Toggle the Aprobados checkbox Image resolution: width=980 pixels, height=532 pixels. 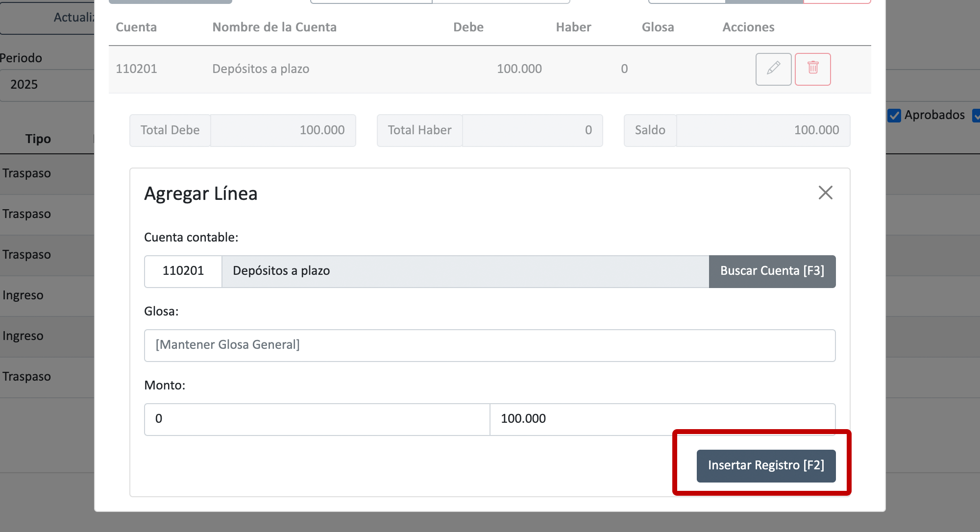894,116
